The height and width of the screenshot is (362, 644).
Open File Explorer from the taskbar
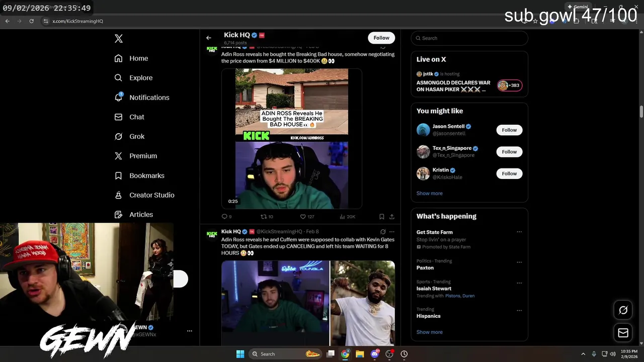click(360, 354)
